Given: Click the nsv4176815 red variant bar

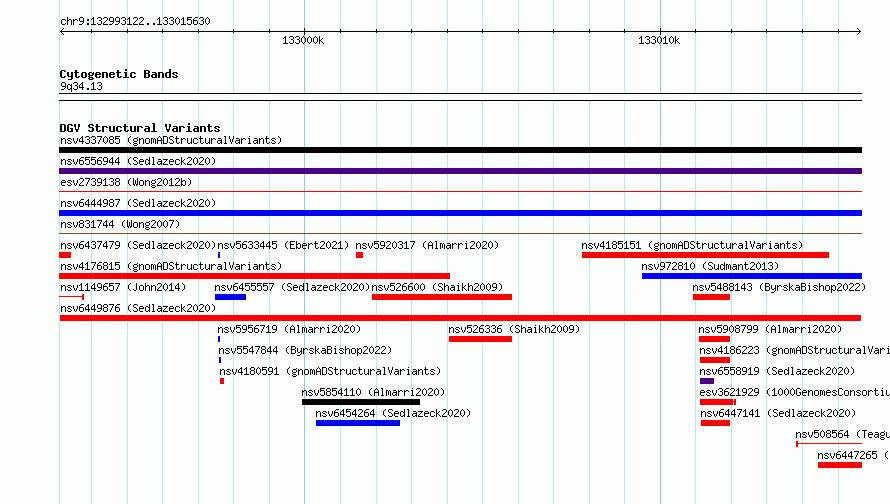Looking at the screenshot, I should click(254, 276).
